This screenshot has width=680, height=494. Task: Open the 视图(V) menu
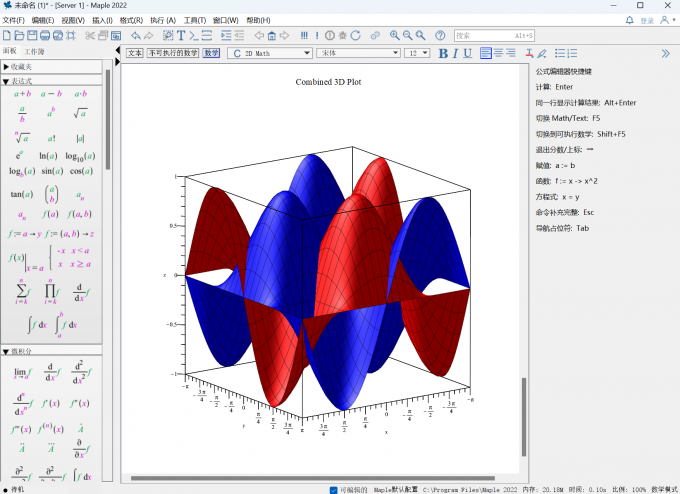(73, 20)
